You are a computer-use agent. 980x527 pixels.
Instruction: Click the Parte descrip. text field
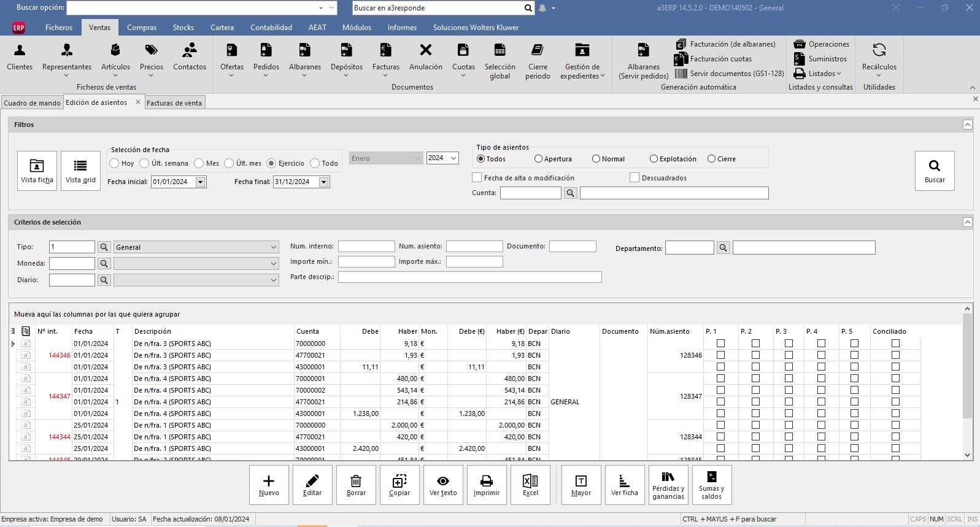(x=469, y=277)
